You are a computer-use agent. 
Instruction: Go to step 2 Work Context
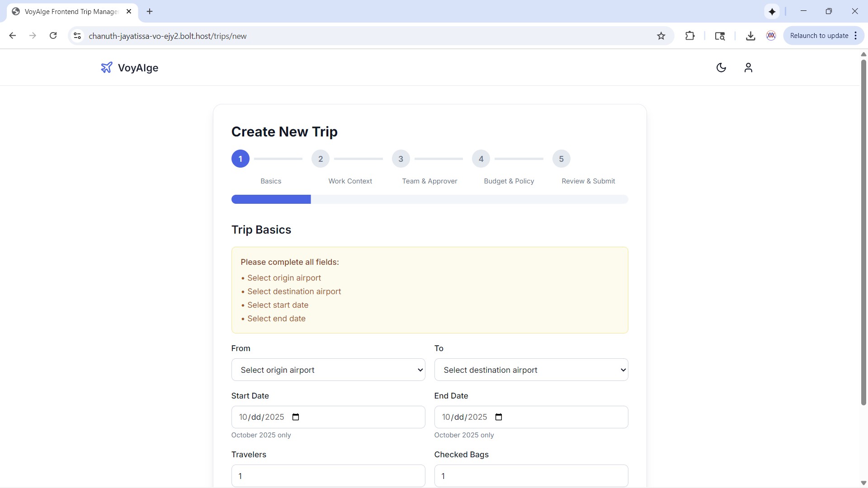pyautogui.click(x=321, y=159)
